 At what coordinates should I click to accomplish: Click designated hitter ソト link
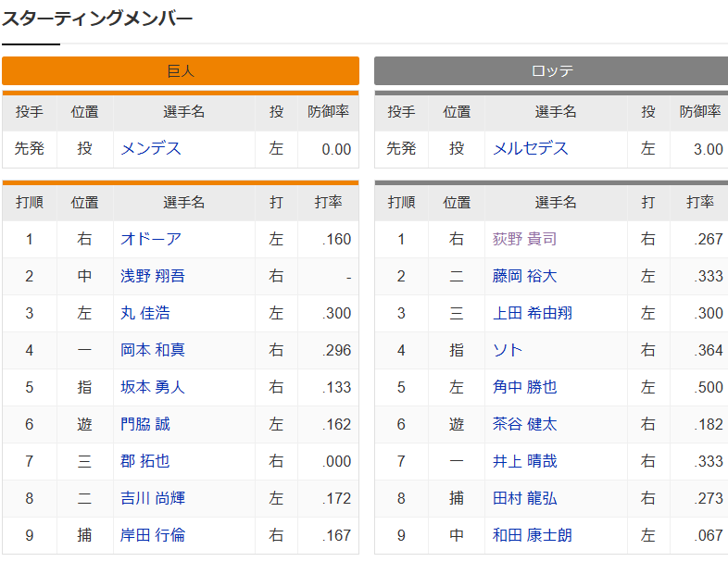tap(508, 350)
